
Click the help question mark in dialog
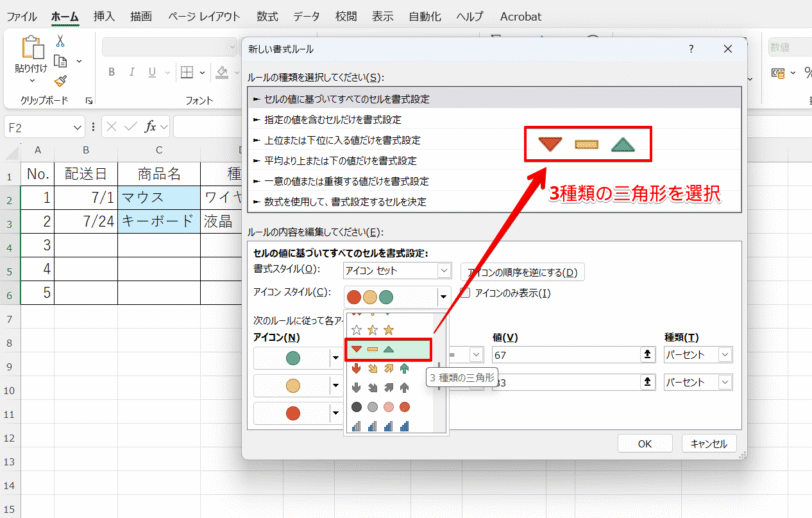click(691, 49)
